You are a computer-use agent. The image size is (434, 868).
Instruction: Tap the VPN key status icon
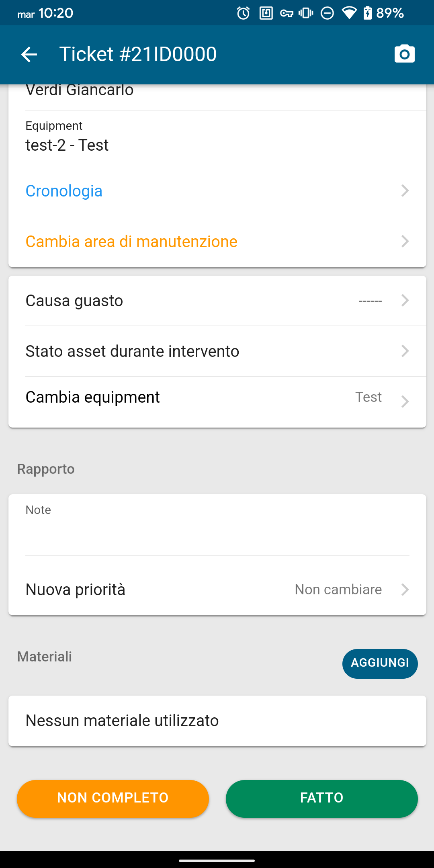tap(287, 13)
